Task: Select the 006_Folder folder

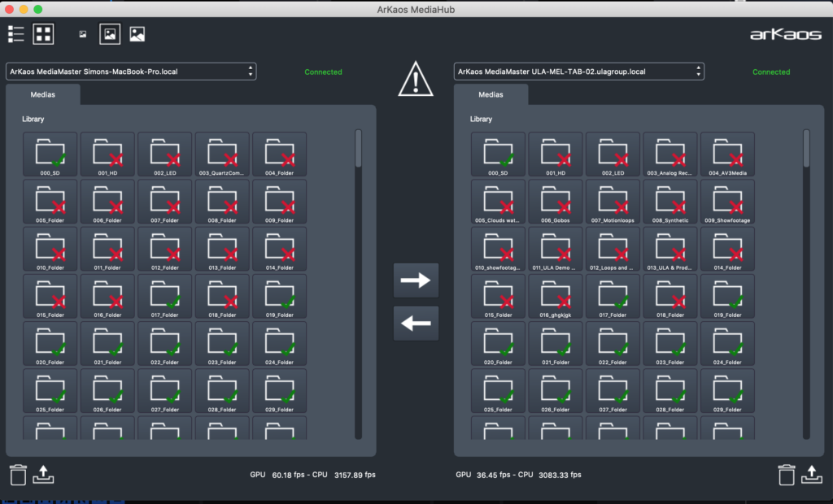Action: 107,202
